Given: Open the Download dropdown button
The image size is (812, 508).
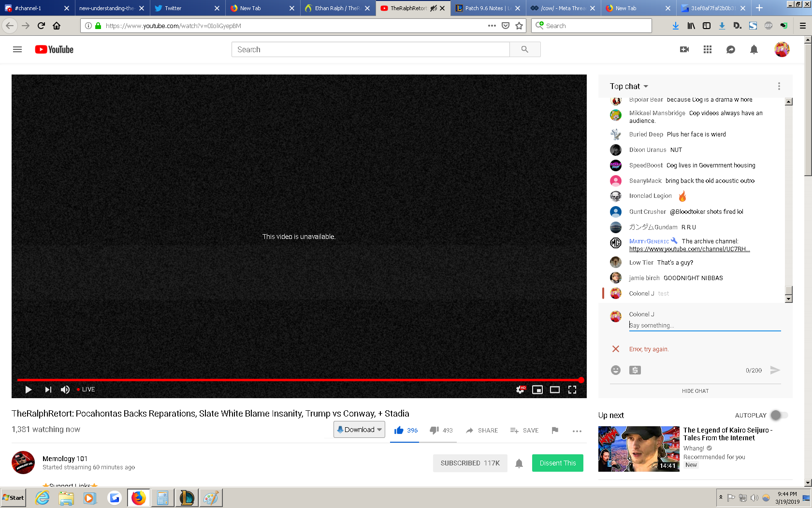Looking at the screenshot, I should (x=359, y=430).
